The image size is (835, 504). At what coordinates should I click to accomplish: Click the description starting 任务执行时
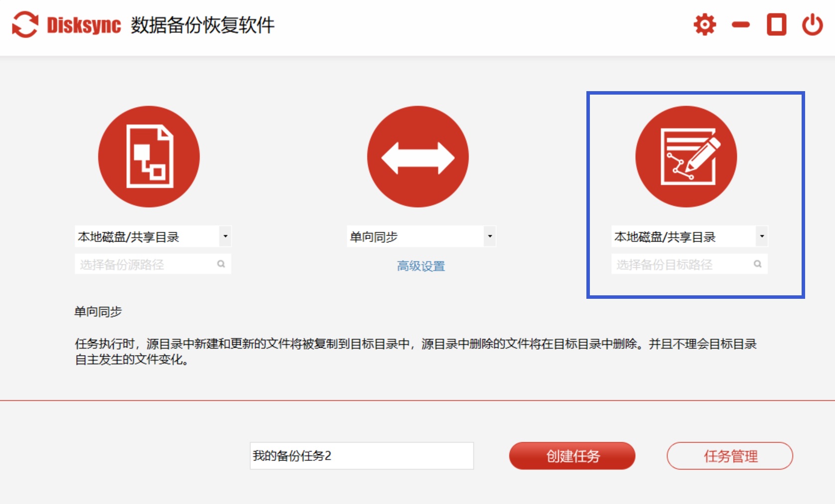(x=416, y=351)
